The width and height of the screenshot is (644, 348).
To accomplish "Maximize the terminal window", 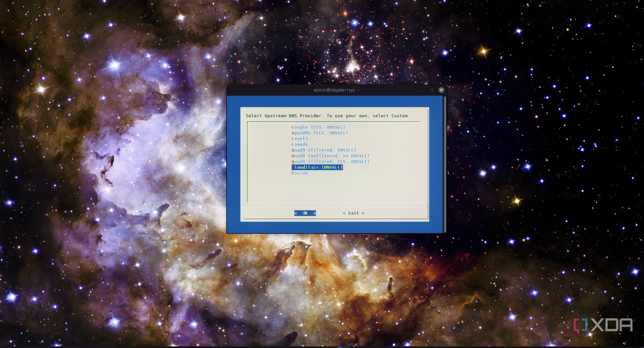I will [432, 90].
